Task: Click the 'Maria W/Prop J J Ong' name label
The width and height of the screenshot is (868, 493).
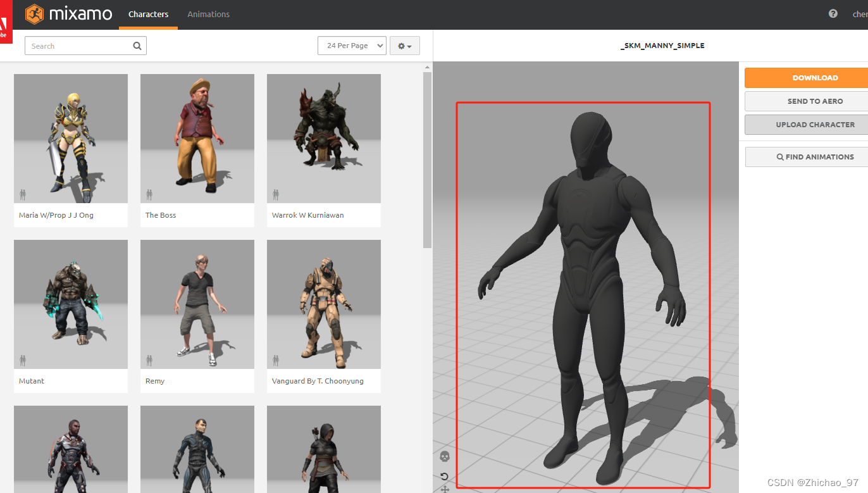Action: pyautogui.click(x=56, y=215)
